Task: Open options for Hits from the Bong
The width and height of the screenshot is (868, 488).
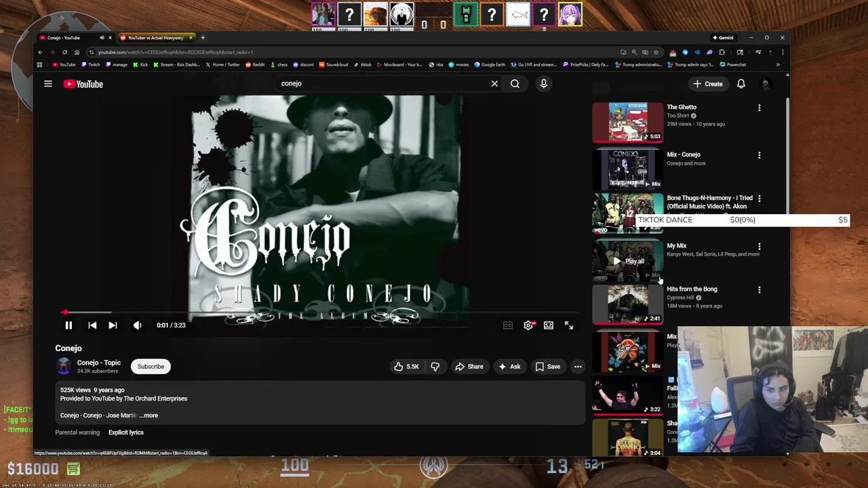Action: click(759, 290)
